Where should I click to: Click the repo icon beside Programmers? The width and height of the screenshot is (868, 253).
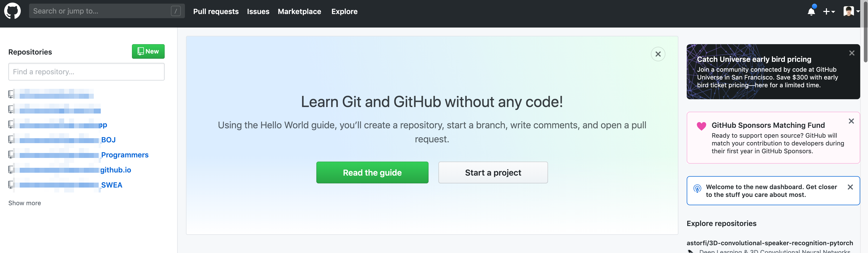11,155
